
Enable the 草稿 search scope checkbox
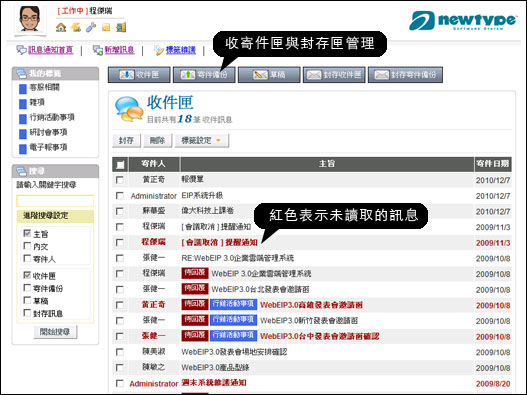click(27, 300)
